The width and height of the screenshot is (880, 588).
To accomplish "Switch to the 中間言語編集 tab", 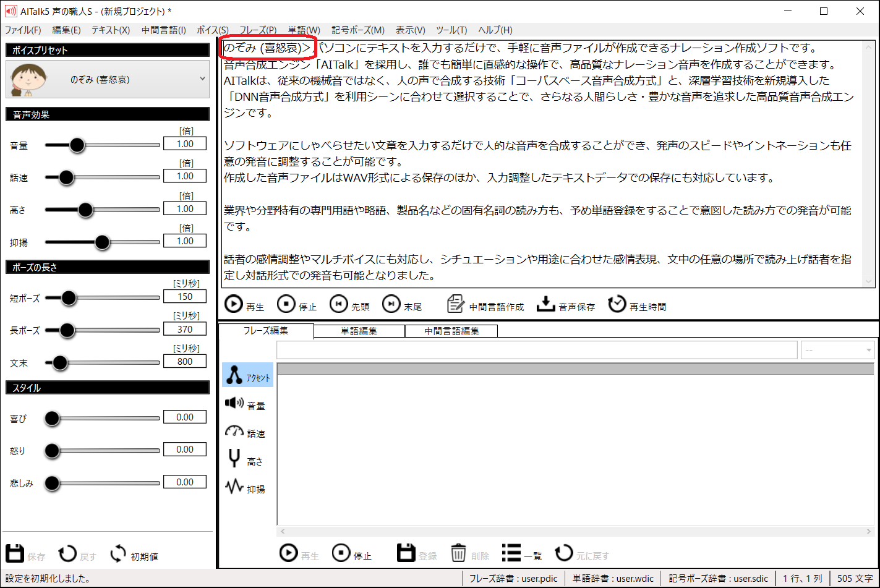I will 451,331.
